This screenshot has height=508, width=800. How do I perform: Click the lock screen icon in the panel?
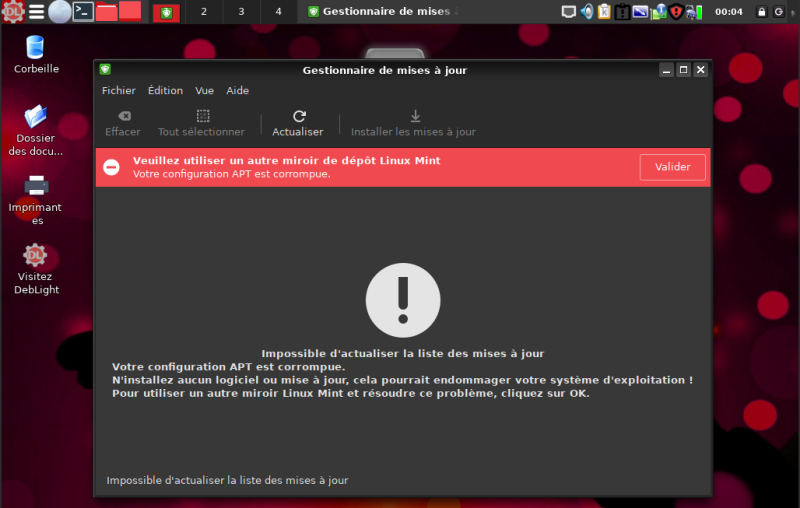(762, 12)
